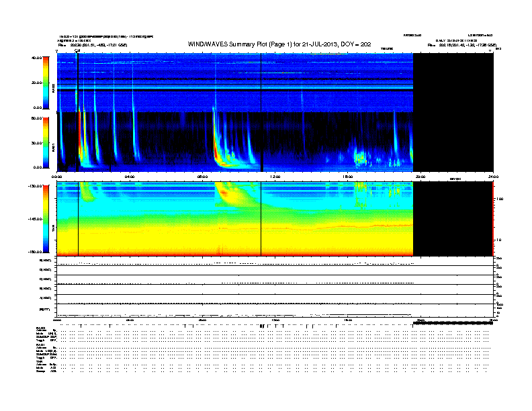Click the WIND/WAVES Summary Plot title
The height and width of the screenshot is (411, 532).
(x=279, y=44)
